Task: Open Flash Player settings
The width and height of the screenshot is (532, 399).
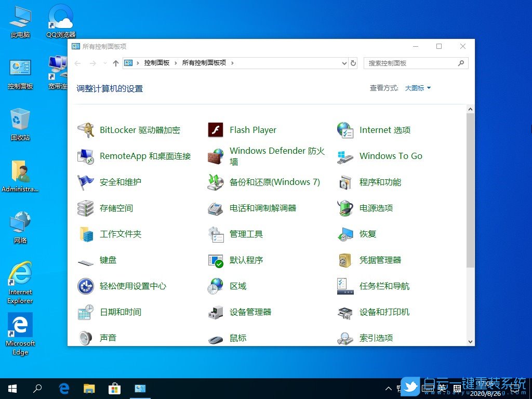Action: point(253,130)
